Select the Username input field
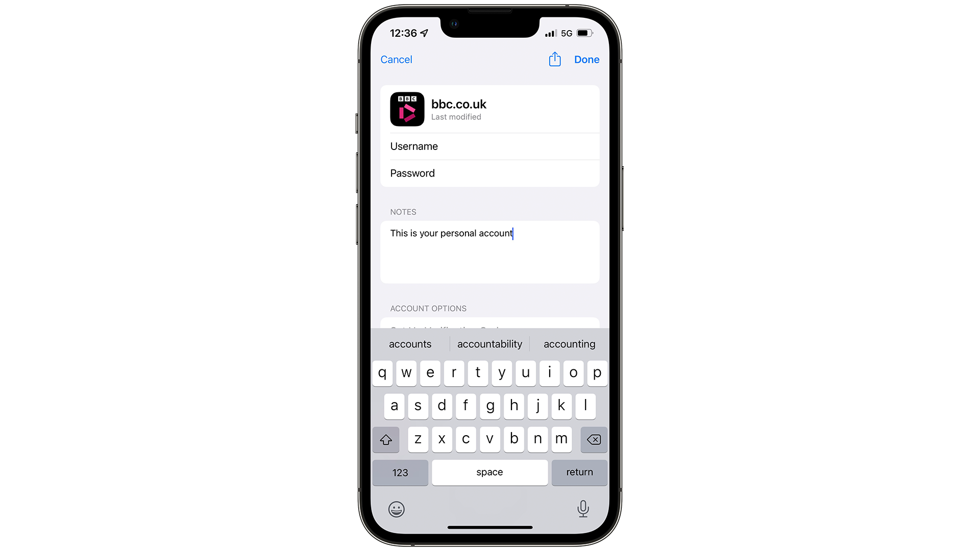Screen dimensions: 980x551 tap(490, 146)
